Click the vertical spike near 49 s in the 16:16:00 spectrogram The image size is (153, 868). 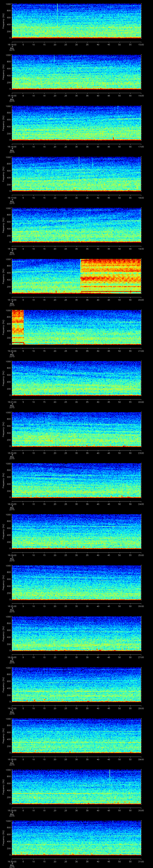[x=118, y=111]
